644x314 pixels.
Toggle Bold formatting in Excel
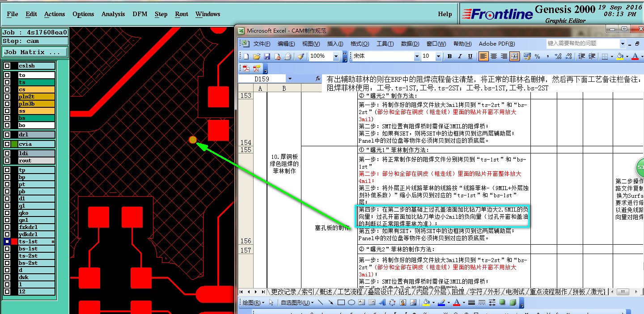[449, 56]
